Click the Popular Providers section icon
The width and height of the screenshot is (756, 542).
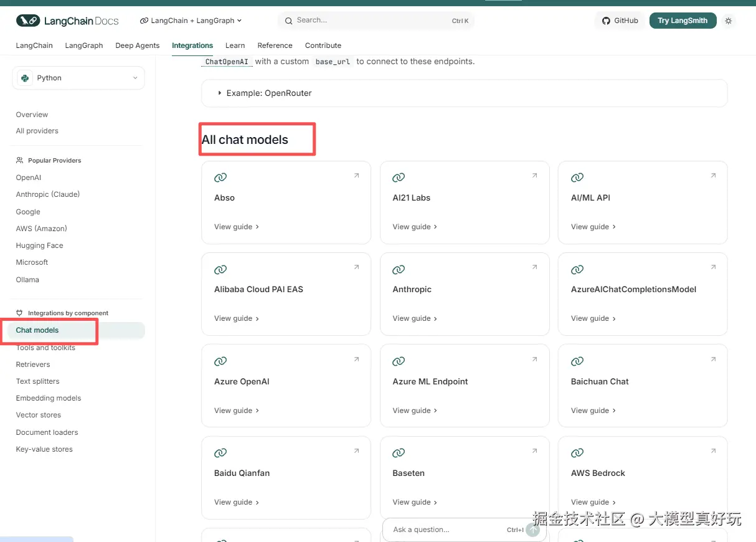click(x=20, y=160)
